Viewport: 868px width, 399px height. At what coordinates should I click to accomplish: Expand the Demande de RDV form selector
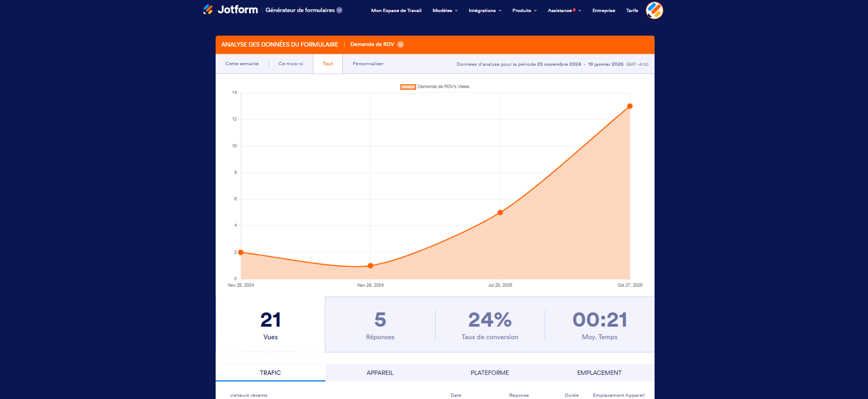(x=401, y=44)
